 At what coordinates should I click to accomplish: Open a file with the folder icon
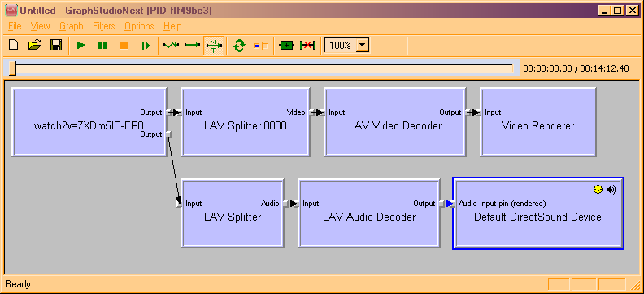coord(34,46)
